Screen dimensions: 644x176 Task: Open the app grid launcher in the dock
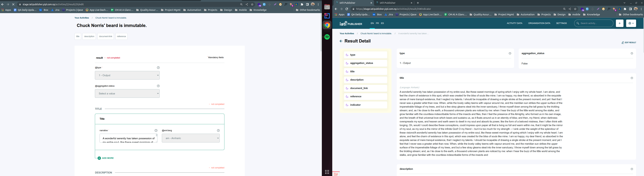coord(327,172)
